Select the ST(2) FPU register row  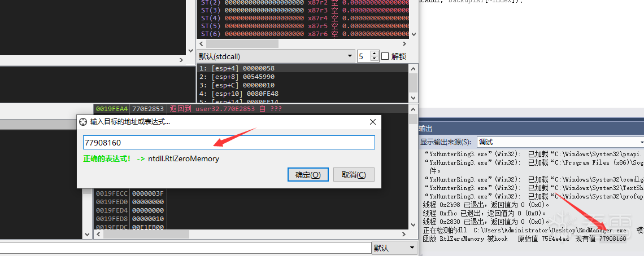pos(303,2)
